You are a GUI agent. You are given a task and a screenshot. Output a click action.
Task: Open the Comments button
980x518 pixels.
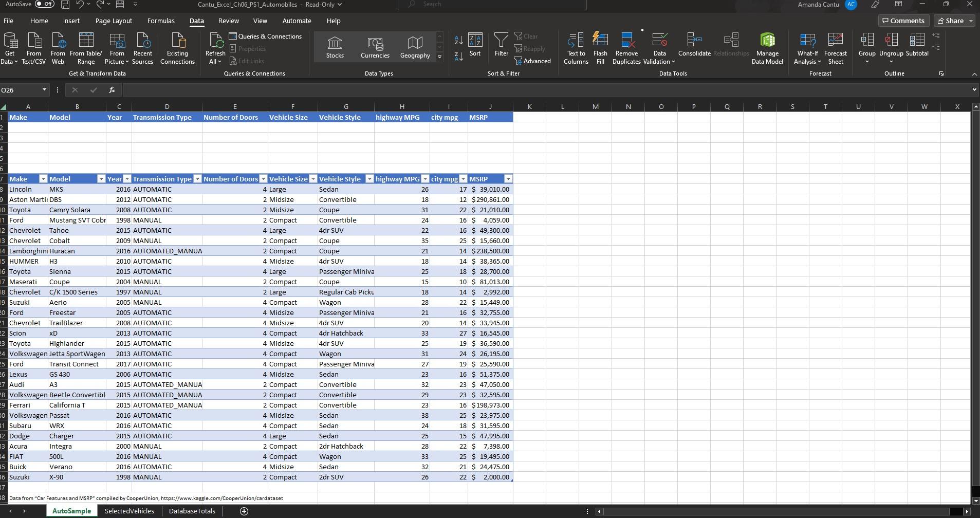pos(903,21)
